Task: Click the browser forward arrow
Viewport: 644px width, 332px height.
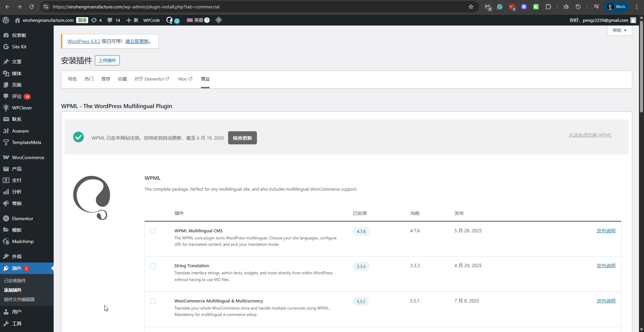Action: (19, 7)
